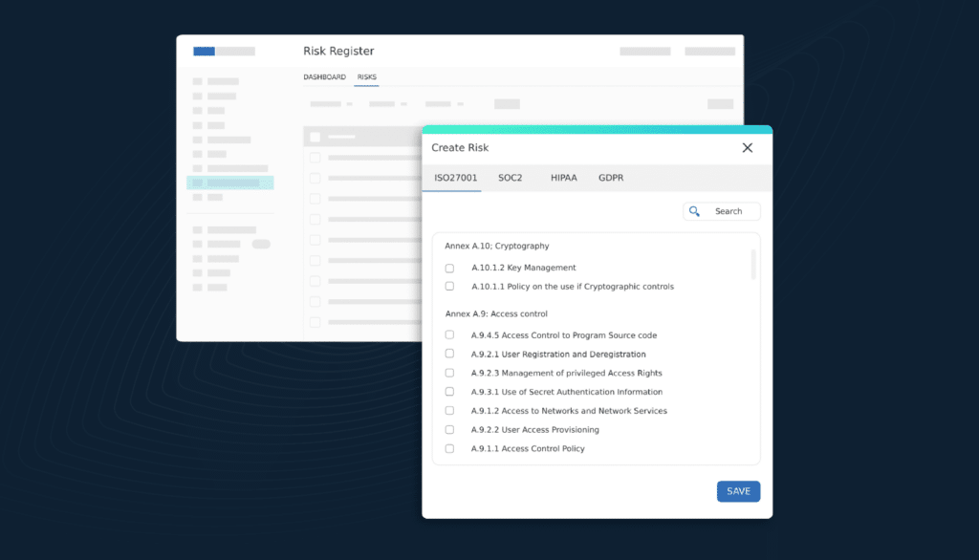The width and height of the screenshot is (979, 560).
Task: Click the Annex A.10; Cryptography heading
Action: (x=497, y=246)
